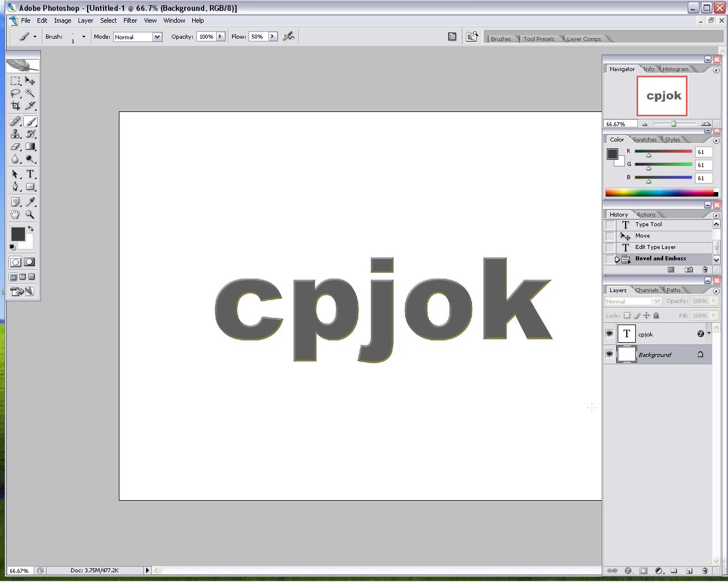Select the Clone Stamp tool
The width and height of the screenshot is (728, 582).
coord(15,134)
